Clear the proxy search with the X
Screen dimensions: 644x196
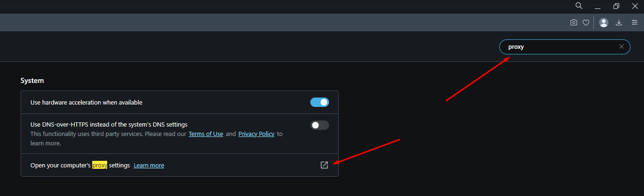point(622,46)
